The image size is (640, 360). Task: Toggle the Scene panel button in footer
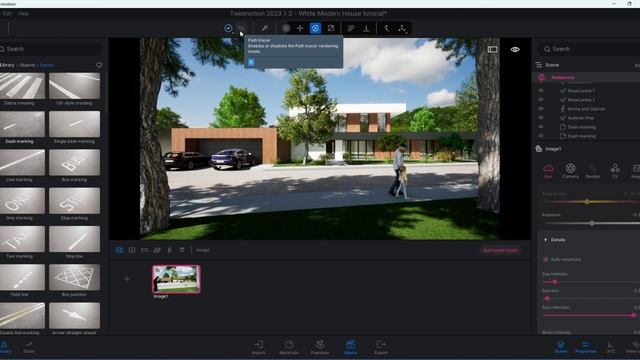[561, 347]
